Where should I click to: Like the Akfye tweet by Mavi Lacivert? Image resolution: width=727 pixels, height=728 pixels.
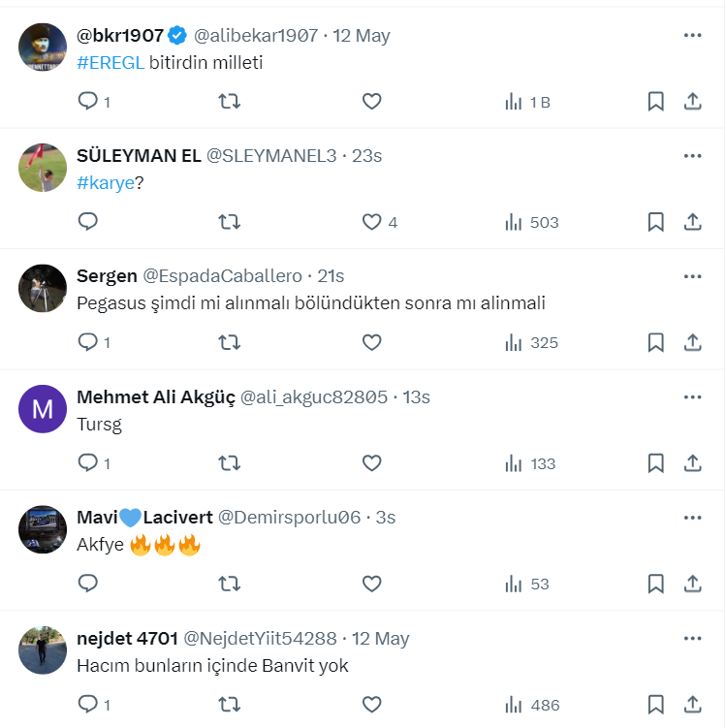click(x=372, y=584)
